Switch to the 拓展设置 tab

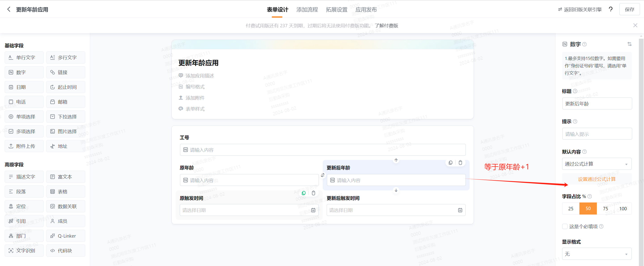click(337, 10)
